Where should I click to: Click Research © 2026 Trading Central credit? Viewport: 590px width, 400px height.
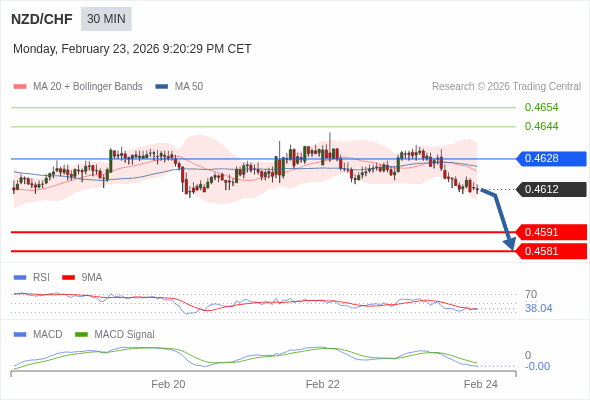(x=506, y=87)
